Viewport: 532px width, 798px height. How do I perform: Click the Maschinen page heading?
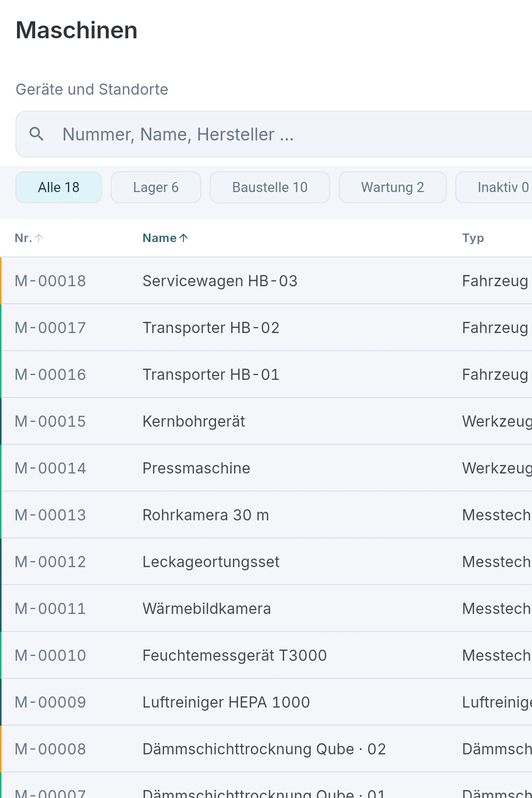coord(77,30)
